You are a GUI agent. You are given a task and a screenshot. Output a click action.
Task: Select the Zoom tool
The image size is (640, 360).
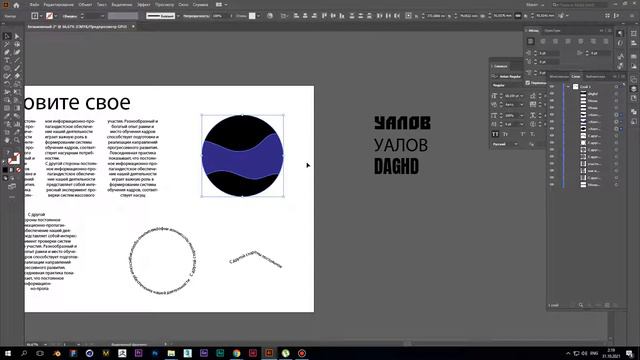17,140
